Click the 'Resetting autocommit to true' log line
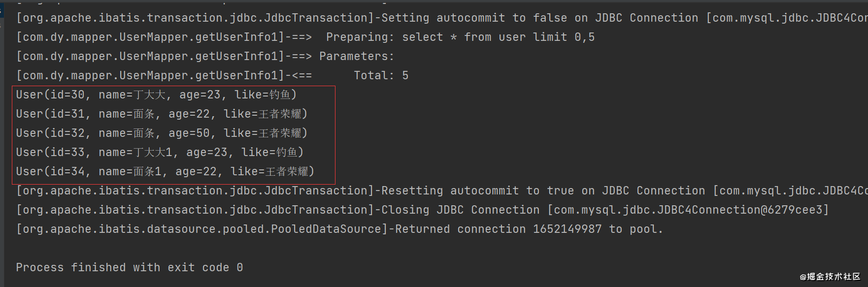Image resolution: width=868 pixels, height=287 pixels. (x=442, y=191)
